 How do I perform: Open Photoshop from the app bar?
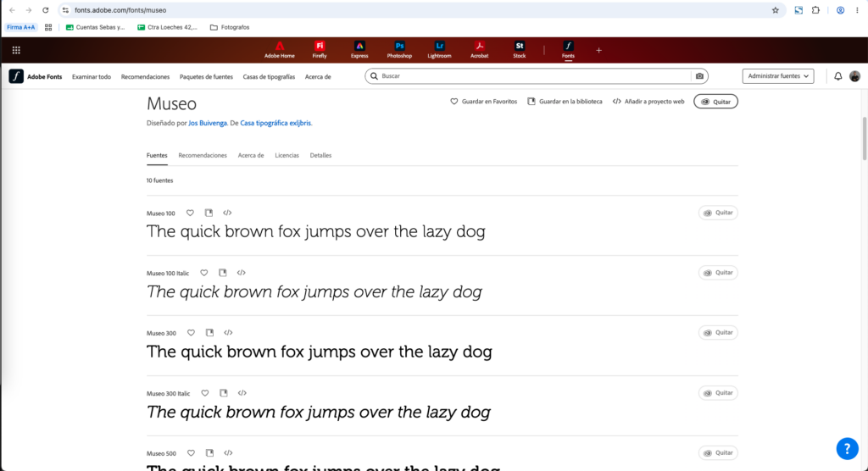tap(399, 50)
